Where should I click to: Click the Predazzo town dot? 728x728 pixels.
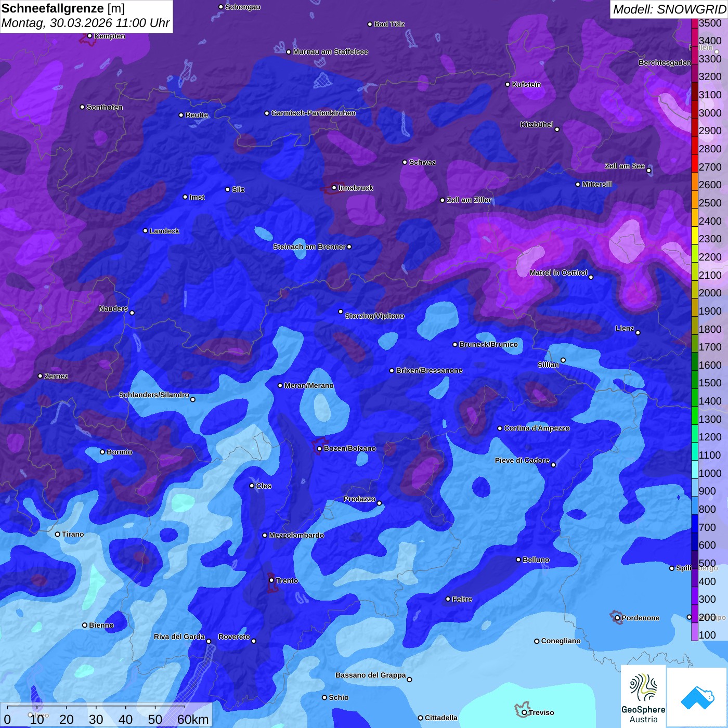tap(379, 503)
